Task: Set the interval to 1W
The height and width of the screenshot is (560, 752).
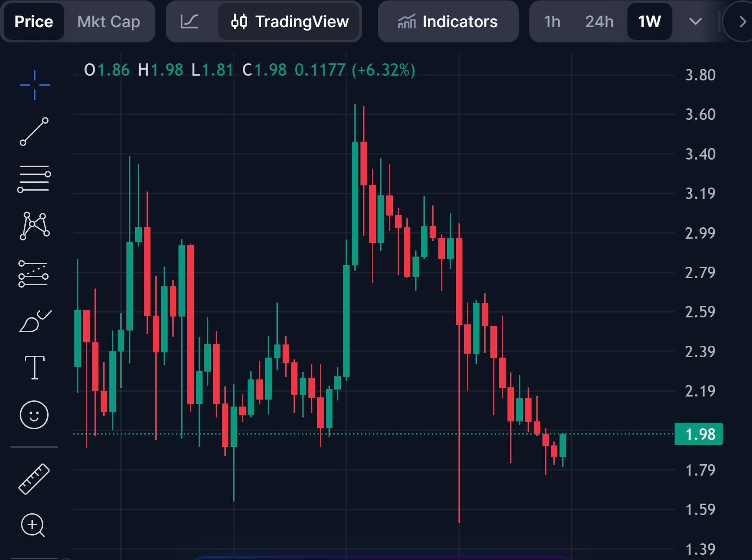Action: (649, 21)
